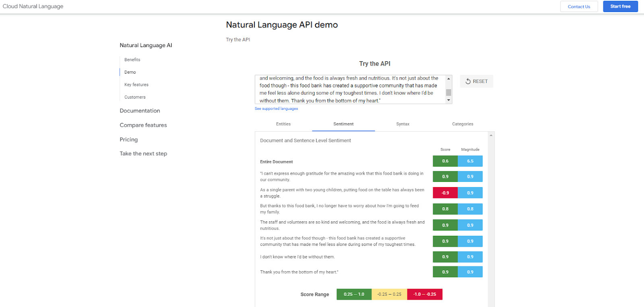Click the Entire Document row label
The image size is (644, 307).
277,162
